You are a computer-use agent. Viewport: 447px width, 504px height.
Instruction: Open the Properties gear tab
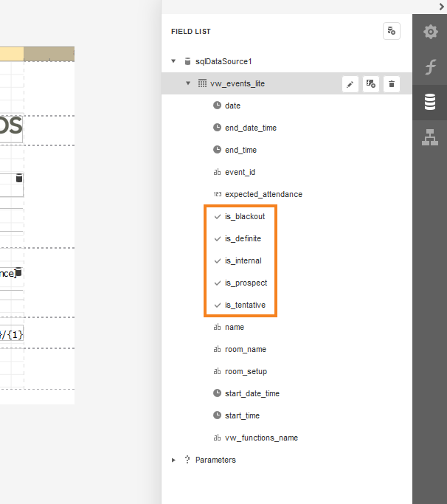[430, 32]
